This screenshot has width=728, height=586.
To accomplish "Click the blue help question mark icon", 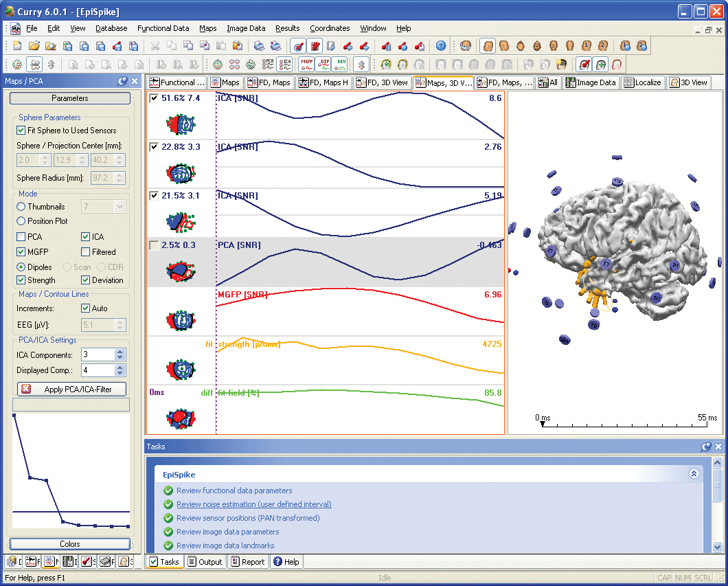I will [x=441, y=46].
